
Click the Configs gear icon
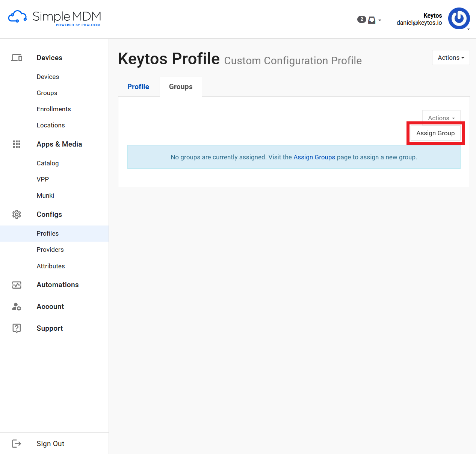click(17, 215)
